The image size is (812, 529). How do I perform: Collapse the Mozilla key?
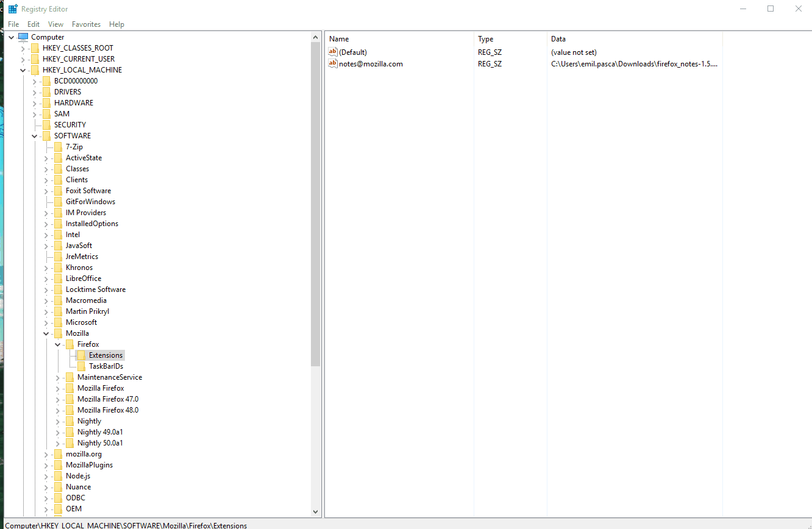tap(46, 333)
